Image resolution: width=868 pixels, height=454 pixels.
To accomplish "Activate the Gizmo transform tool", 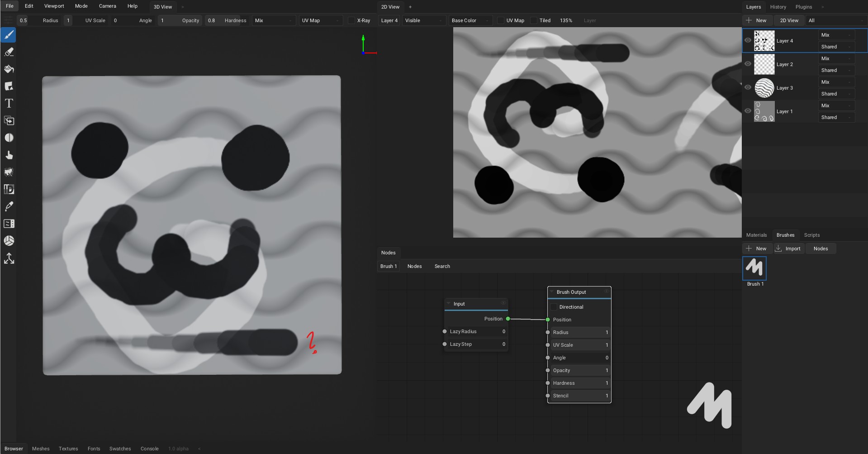I will tap(9, 258).
